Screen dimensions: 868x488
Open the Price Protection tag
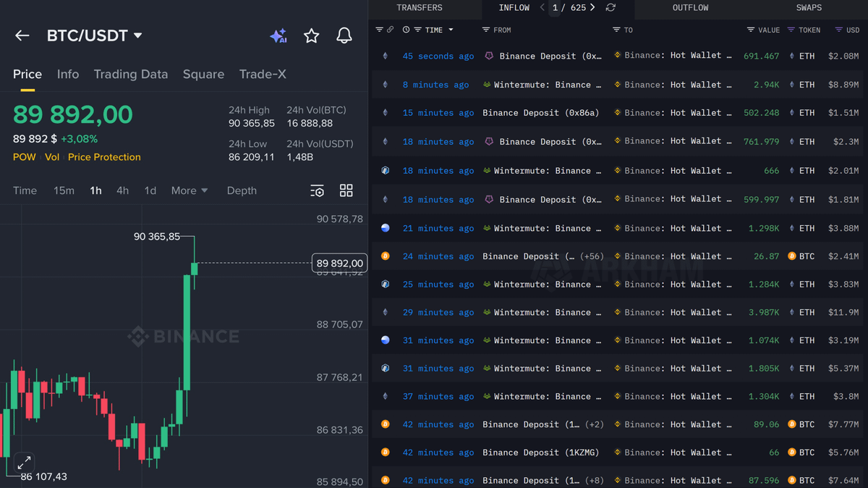pos(104,157)
